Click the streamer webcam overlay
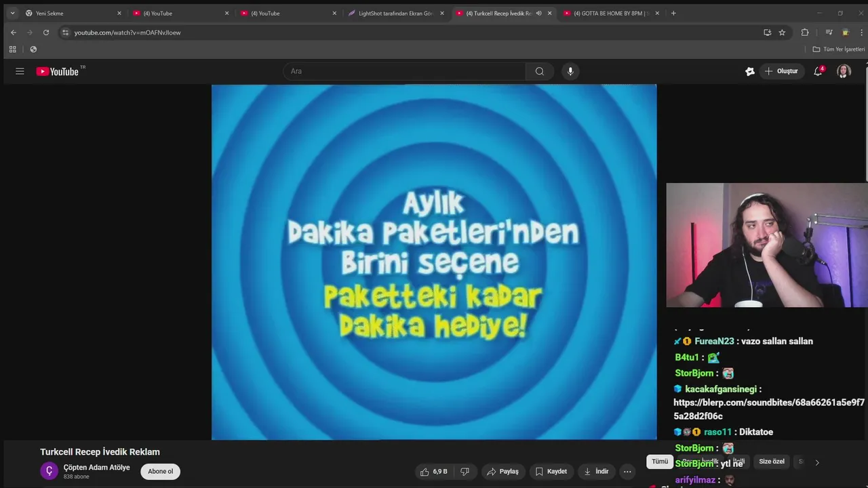Viewport: 868px width, 488px height. tap(767, 245)
